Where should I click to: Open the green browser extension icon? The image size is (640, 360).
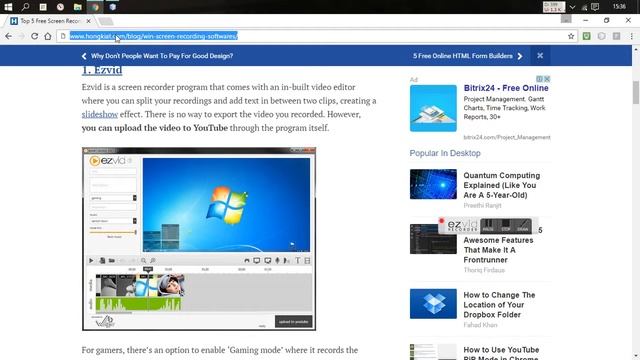587,36
